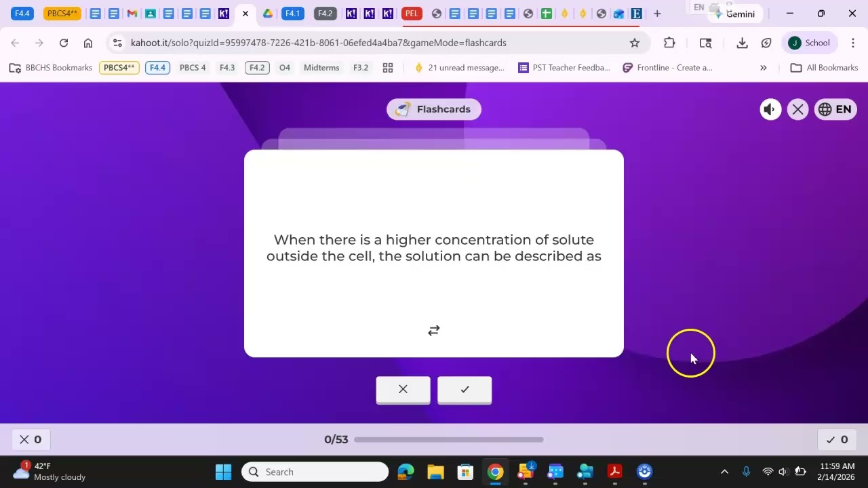View site information for kahoot.it
The width and height of the screenshot is (868, 488).
(117, 43)
